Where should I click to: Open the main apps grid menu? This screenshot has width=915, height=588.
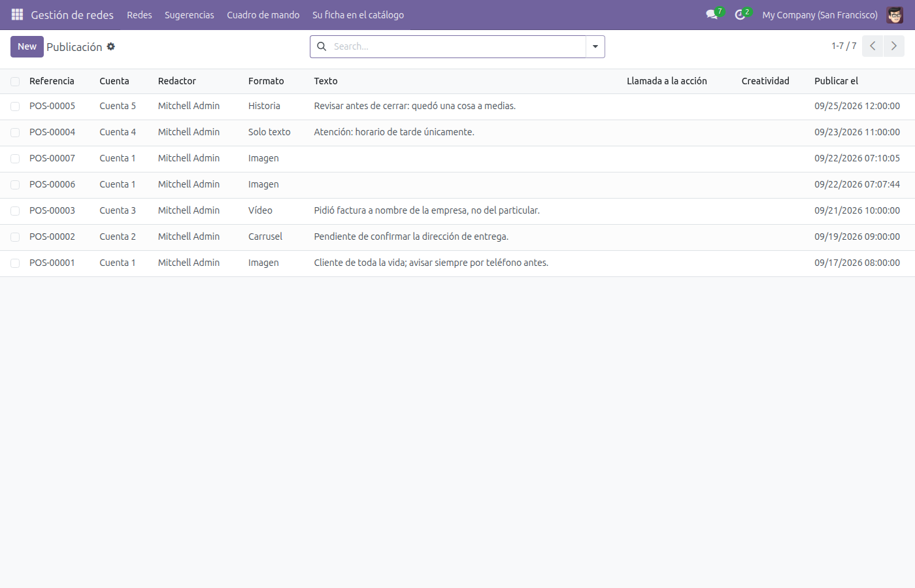[x=18, y=14]
